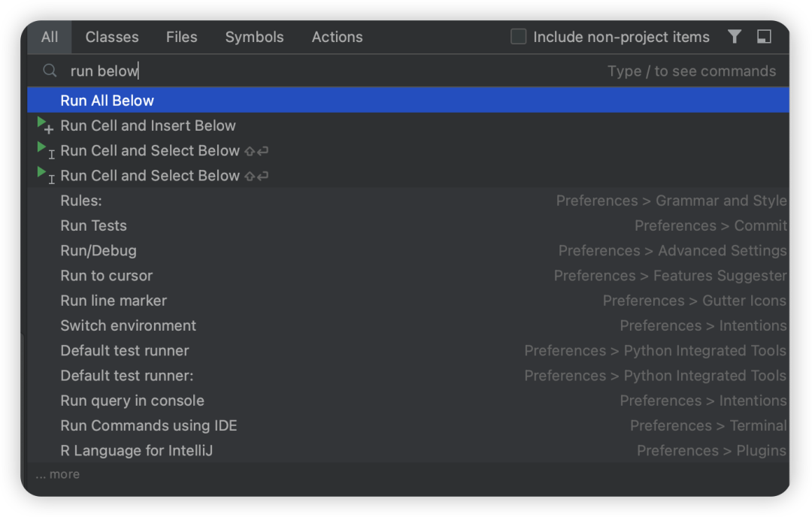The image size is (812, 517).
Task: Toggle the Run line marker setting entry
Action: point(113,300)
